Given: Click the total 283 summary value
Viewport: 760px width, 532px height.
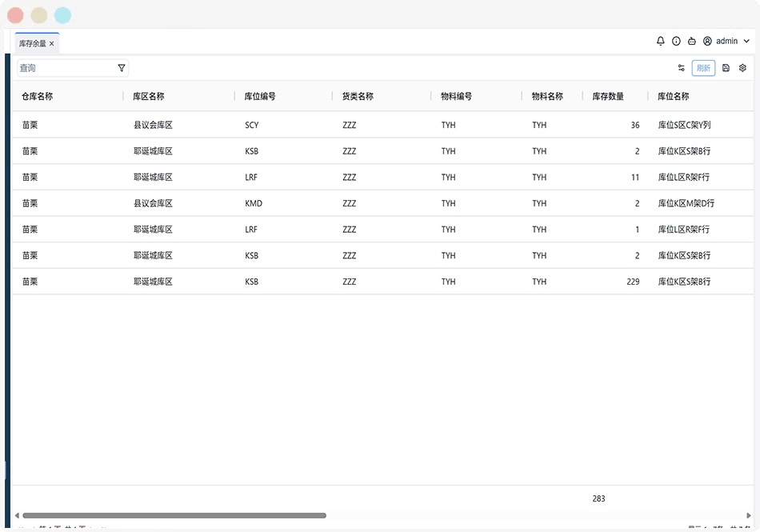Looking at the screenshot, I should click(x=598, y=498).
